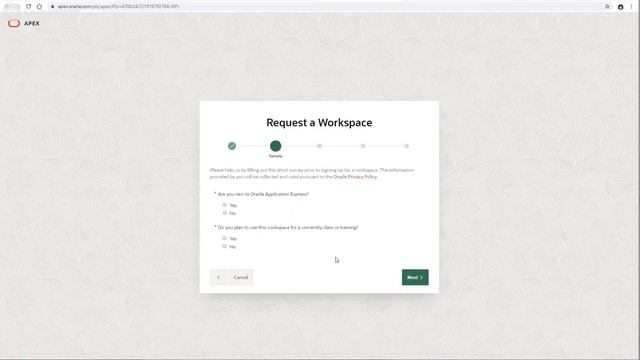Click the browser address bar URL
This screenshot has width=640, height=360.
(118, 7)
